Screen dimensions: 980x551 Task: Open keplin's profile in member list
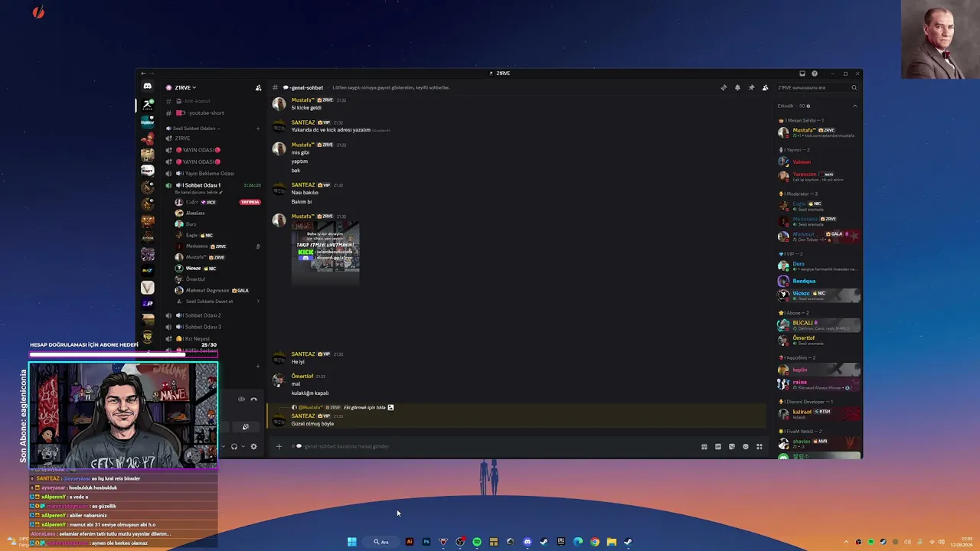coord(818,370)
